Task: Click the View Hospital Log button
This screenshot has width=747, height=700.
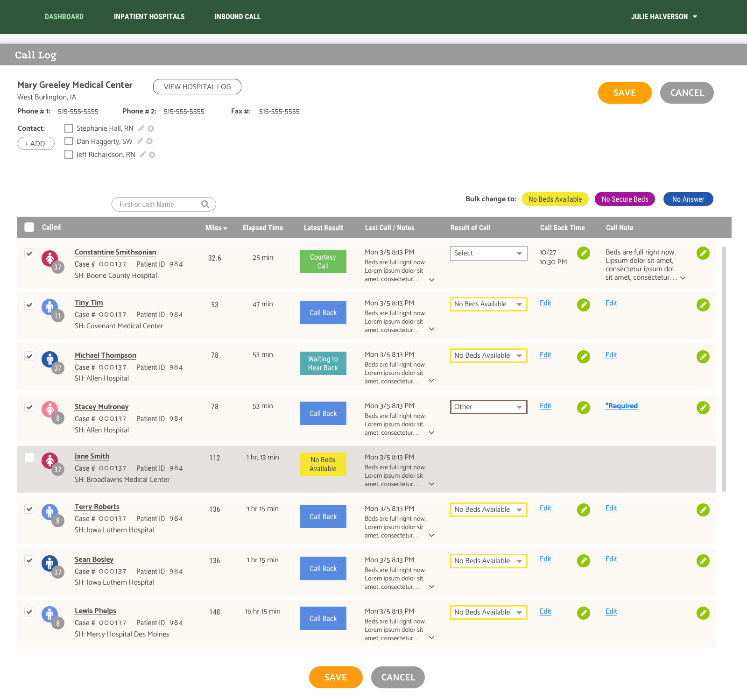Action: click(x=197, y=87)
